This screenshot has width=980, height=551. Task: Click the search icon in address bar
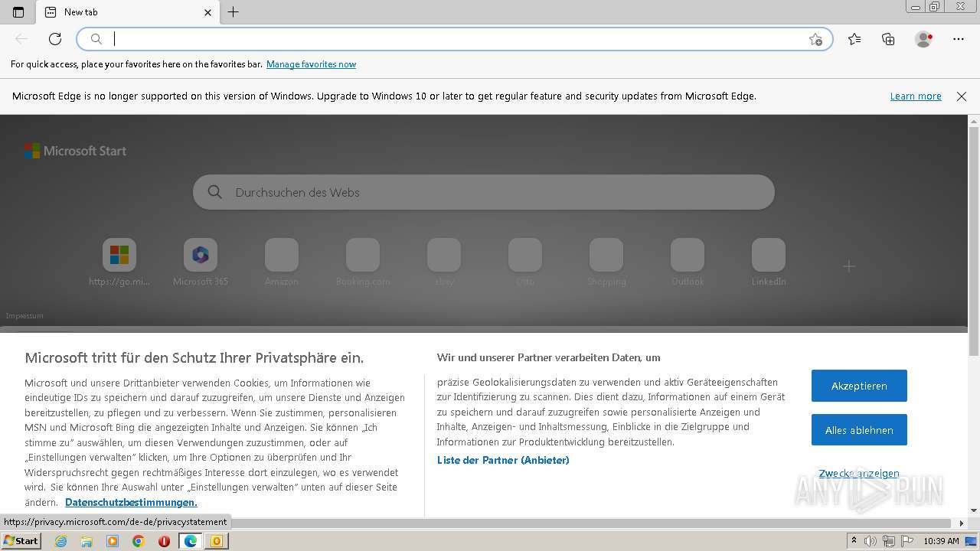click(x=96, y=39)
